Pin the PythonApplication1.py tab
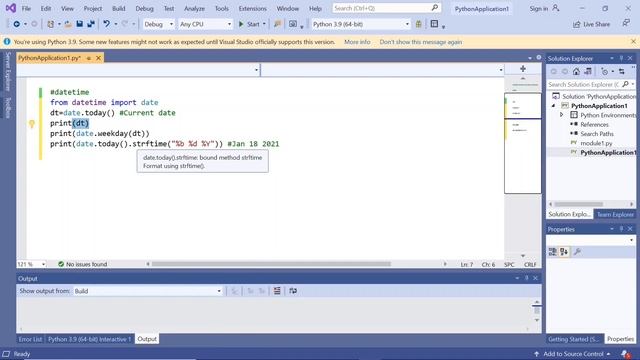 pos(89,58)
